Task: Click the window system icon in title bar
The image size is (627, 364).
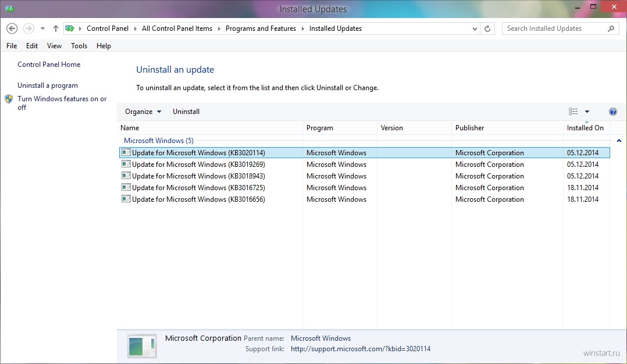Action: 9,9
